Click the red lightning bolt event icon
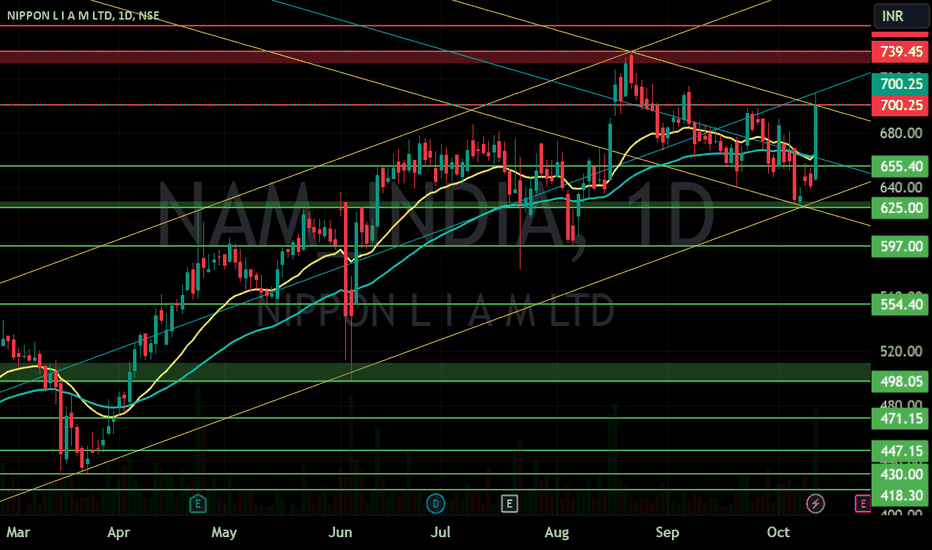This screenshot has height=550, width=932. coord(816,504)
